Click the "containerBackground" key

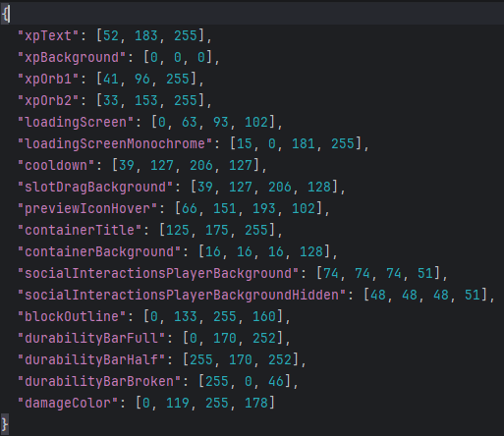[99, 251]
